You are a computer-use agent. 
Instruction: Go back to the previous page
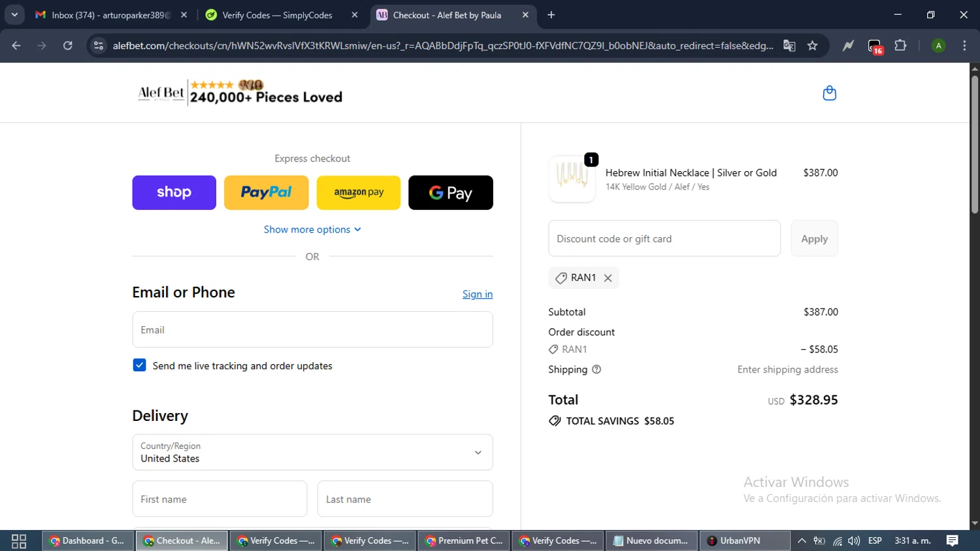tap(16, 46)
